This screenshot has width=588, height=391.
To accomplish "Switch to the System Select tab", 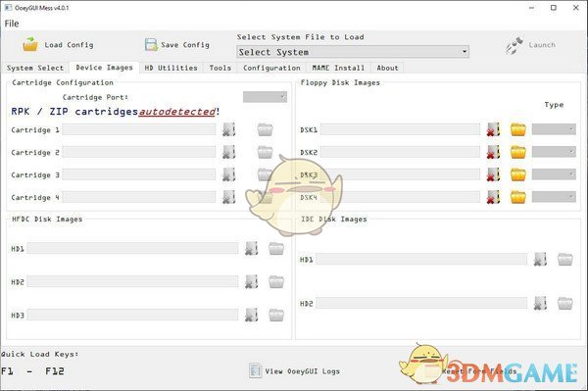I will [35, 68].
